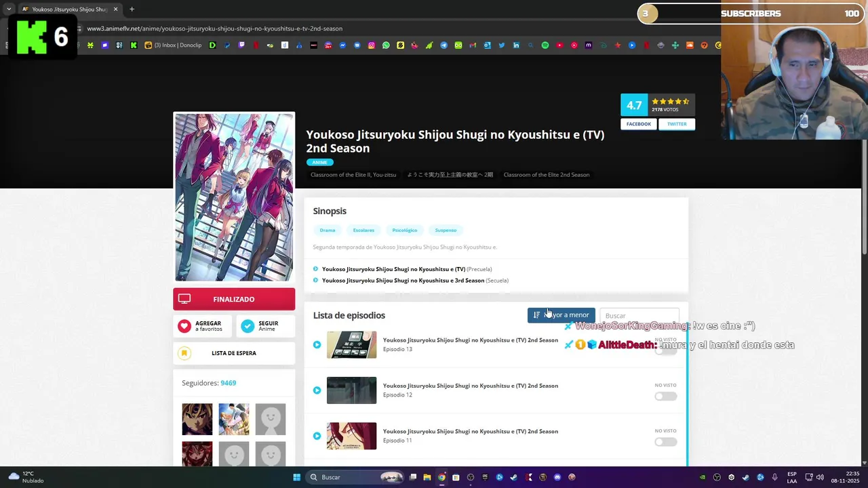Select the Youkoso Jitsuryoku browser tab
This screenshot has width=868, height=488.
69,9
